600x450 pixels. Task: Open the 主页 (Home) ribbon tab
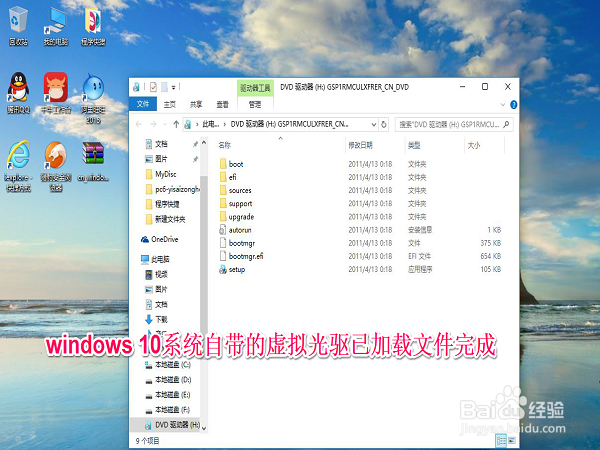(x=170, y=104)
